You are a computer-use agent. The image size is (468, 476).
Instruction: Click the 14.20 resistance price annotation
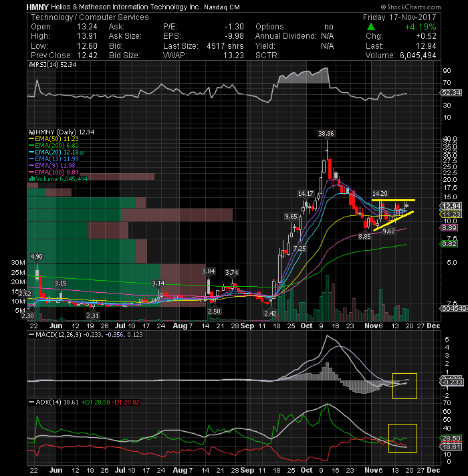click(x=380, y=194)
